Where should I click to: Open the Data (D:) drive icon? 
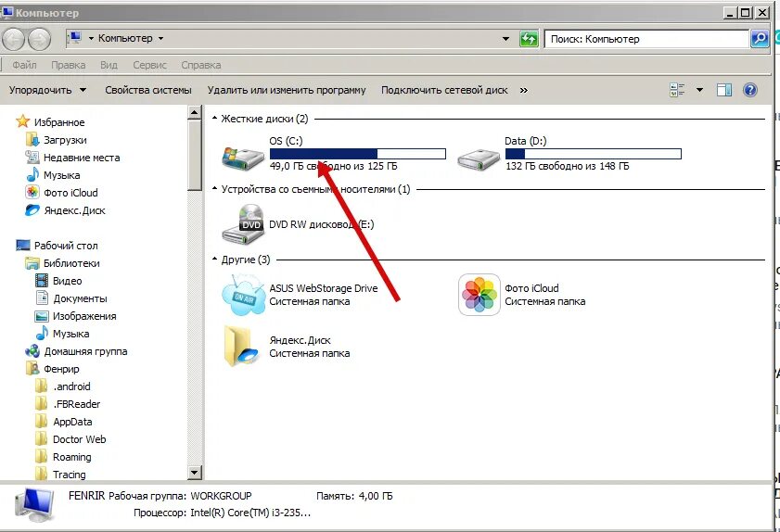pyautogui.click(x=478, y=158)
